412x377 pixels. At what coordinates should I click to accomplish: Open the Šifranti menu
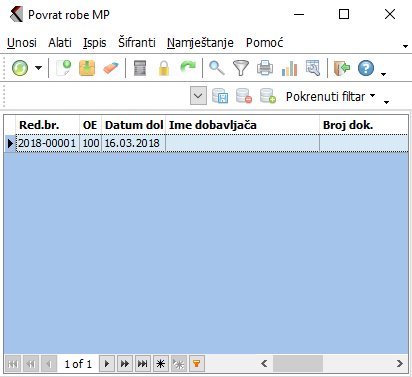coord(137,43)
